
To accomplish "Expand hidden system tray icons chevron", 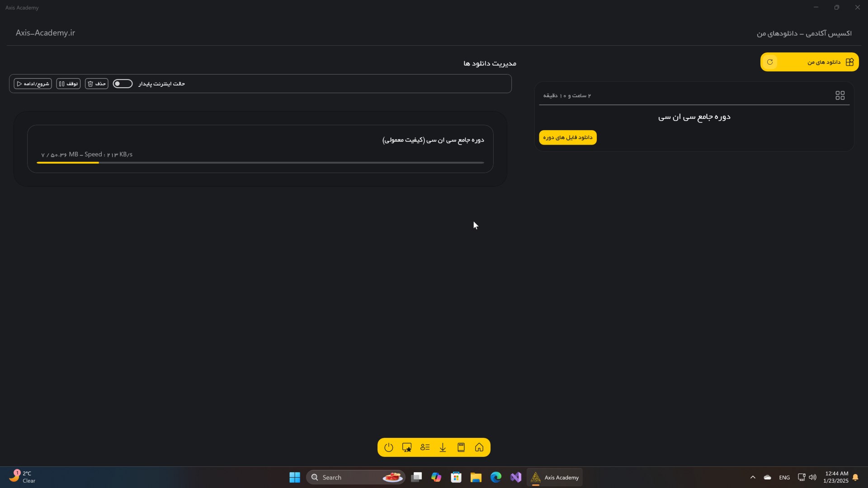I will pos(753,477).
